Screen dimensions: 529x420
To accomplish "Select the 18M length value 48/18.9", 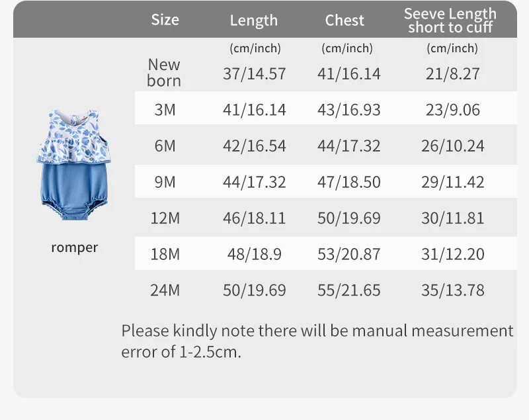I will click(254, 254).
